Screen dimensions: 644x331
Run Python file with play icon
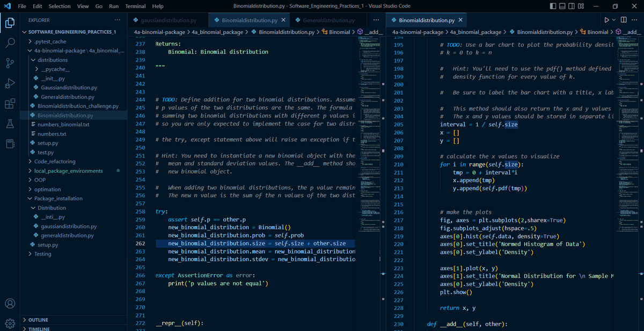point(607,20)
